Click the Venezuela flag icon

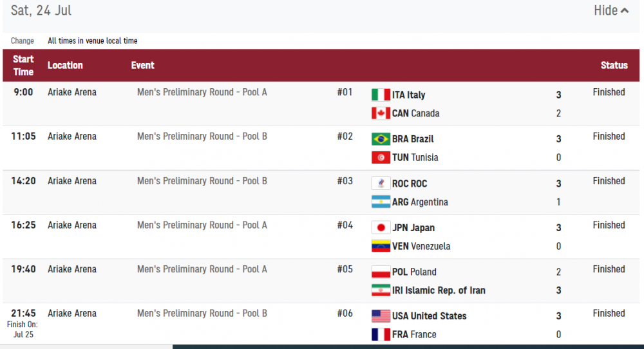(381, 246)
